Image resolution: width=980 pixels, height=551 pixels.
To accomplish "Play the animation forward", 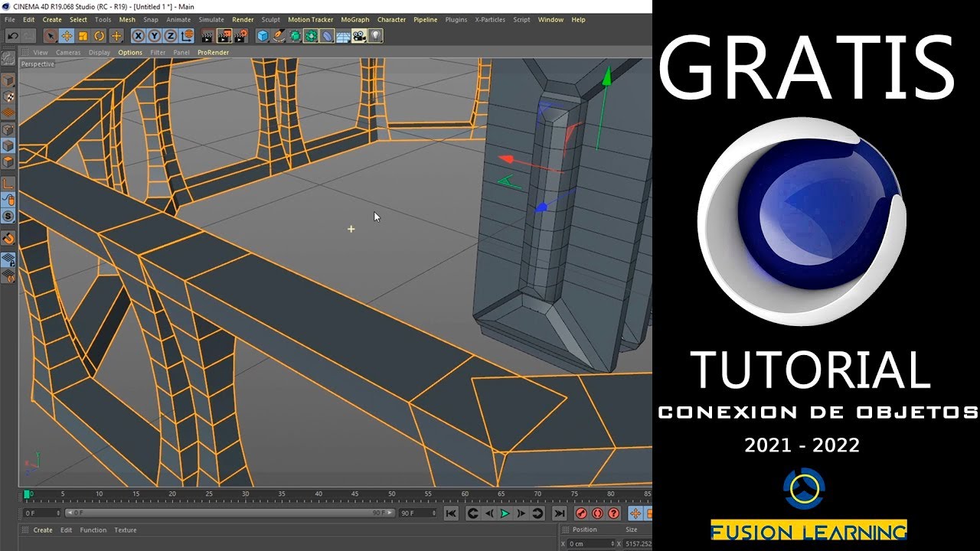I will 505,514.
